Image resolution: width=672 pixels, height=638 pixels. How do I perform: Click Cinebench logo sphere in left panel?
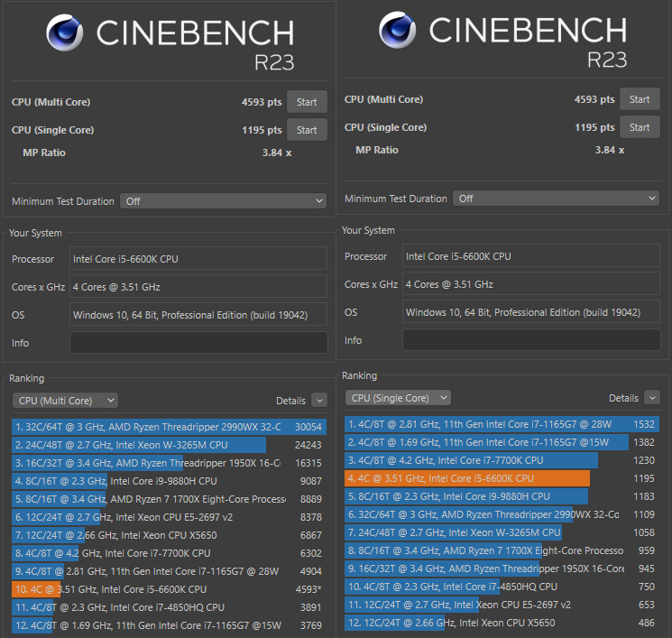65,32
